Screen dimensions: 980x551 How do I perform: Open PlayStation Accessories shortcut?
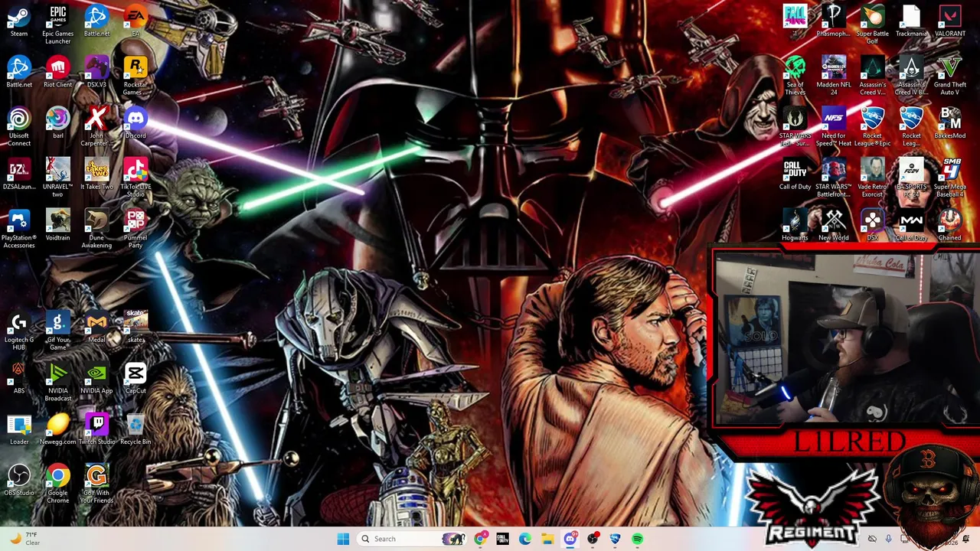[19, 230]
